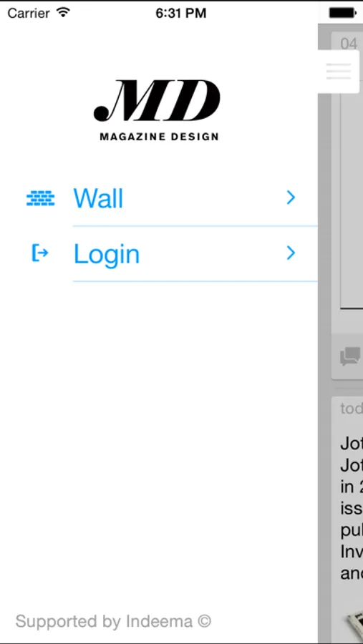Tap the 6:31 PM clock in the status bar
Screen dimensions: 363x644
click(x=181, y=13)
